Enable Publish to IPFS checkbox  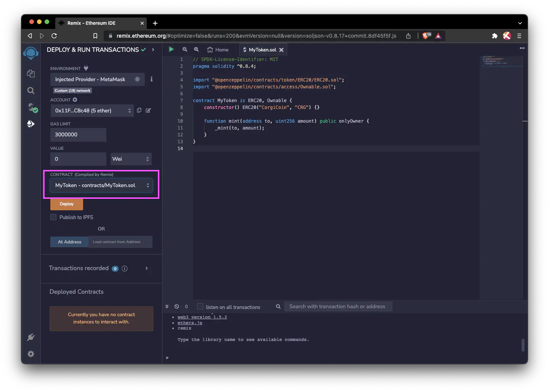pyautogui.click(x=53, y=217)
